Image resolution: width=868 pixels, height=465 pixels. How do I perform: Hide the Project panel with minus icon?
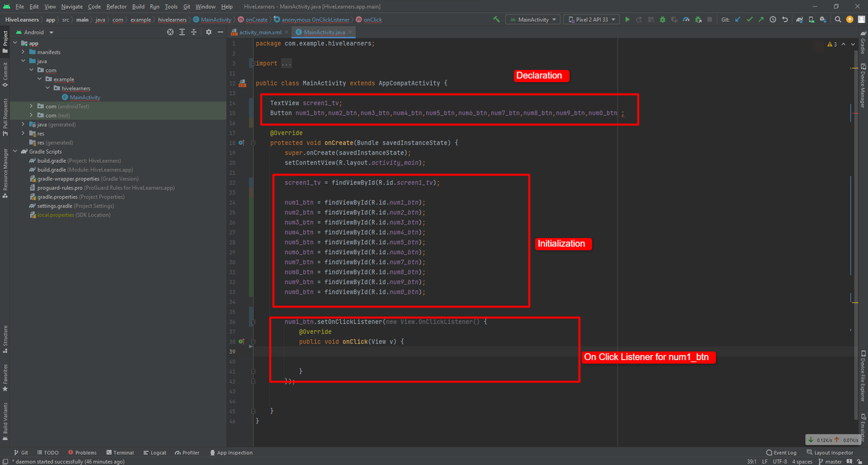(x=220, y=32)
